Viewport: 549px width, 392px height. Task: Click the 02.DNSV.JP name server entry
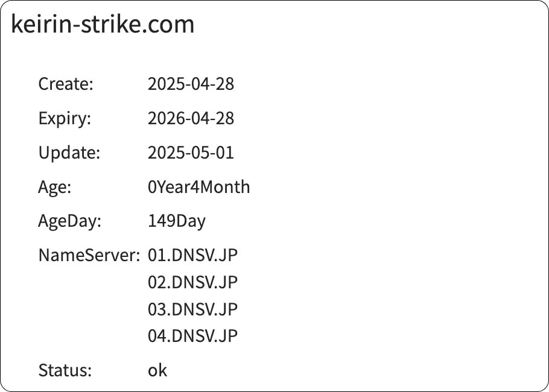[x=193, y=282]
